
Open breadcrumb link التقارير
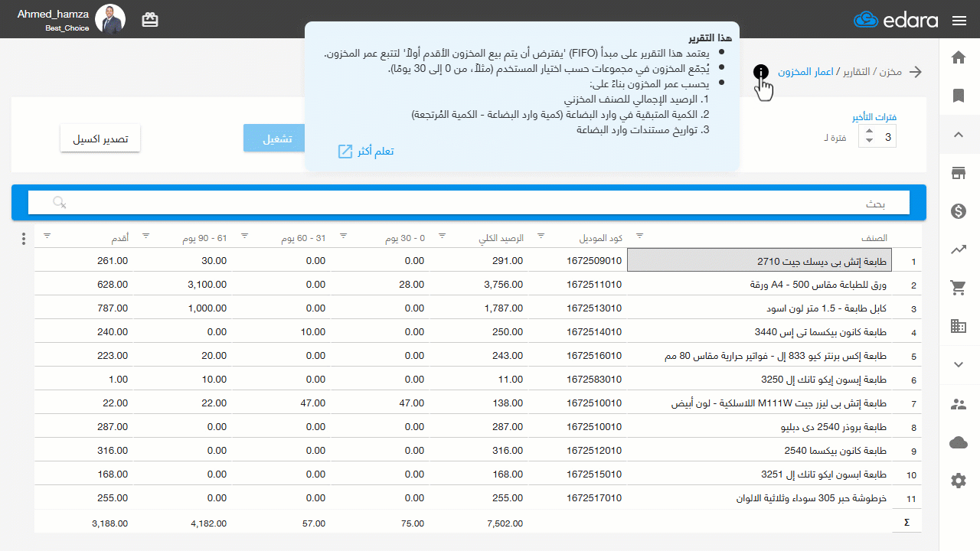pyautogui.click(x=856, y=72)
